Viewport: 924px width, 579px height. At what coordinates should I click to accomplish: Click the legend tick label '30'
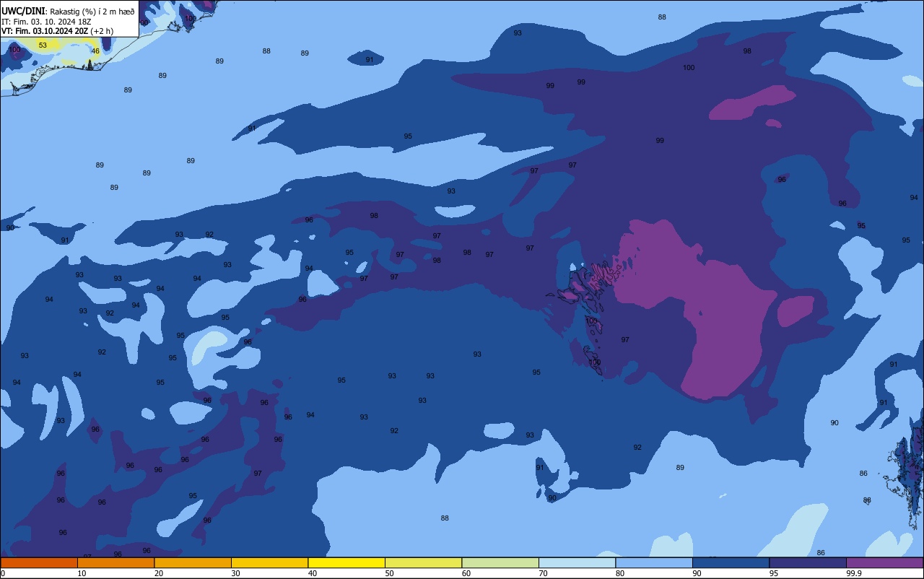[235, 573]
